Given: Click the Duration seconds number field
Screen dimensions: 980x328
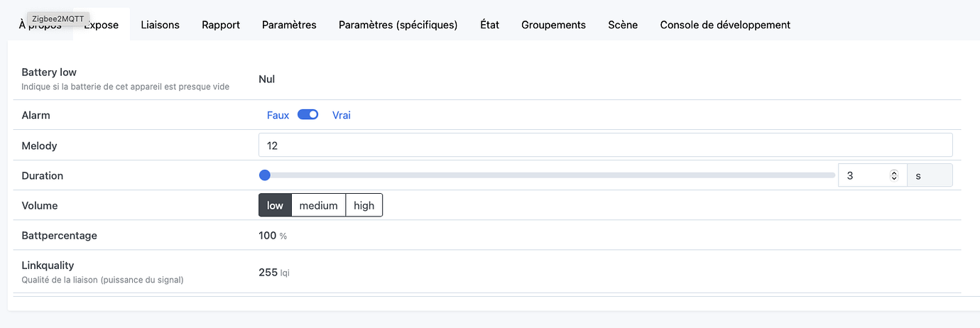Looking at the screenshot, I should tap(872, 175).
